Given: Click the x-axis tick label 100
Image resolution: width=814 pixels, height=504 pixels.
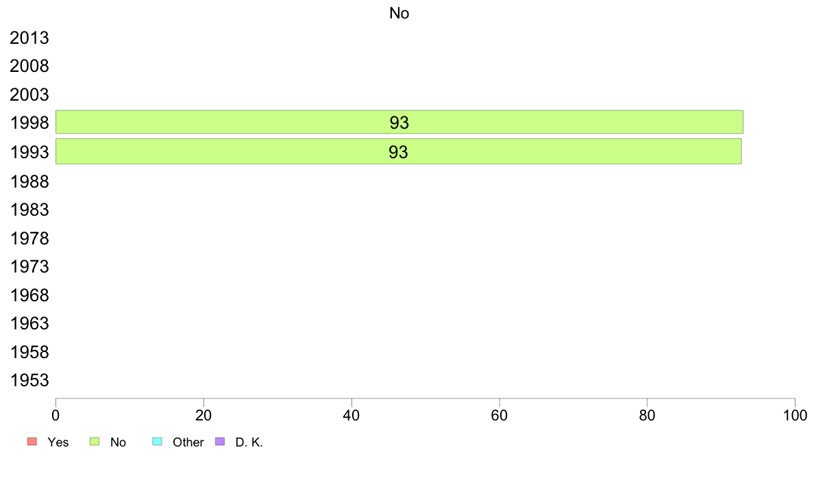Looking at the screenshot, I should pos(795,415).
